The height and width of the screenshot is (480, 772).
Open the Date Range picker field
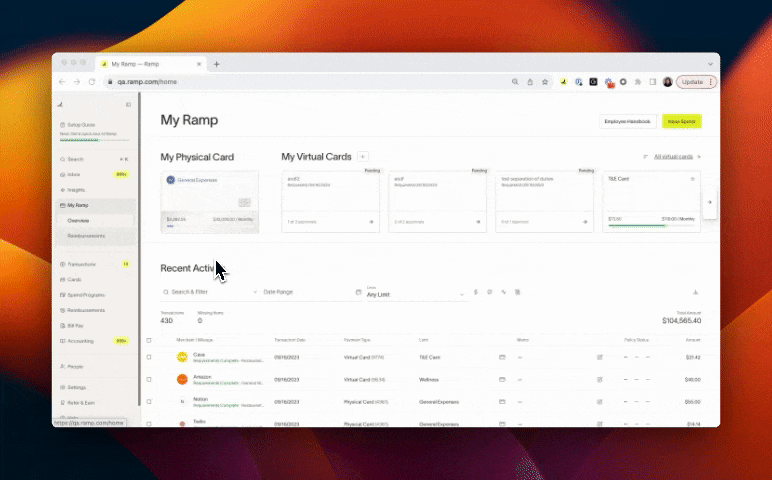coord(312,292)
